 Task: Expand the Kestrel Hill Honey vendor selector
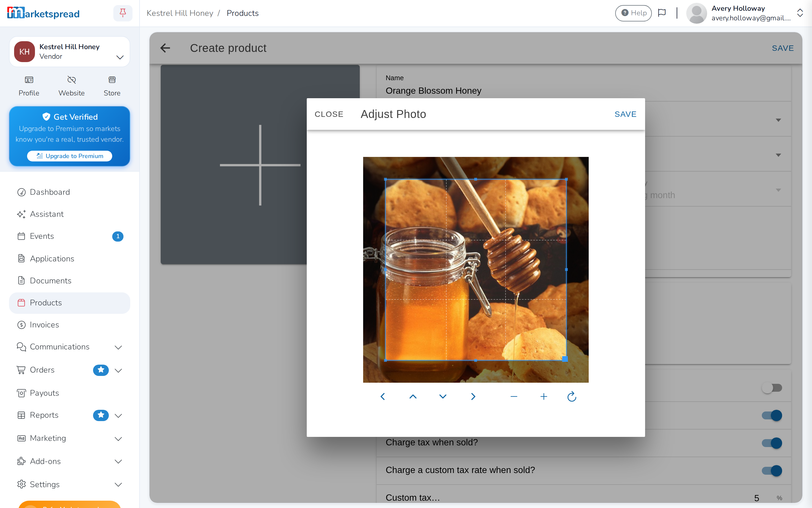[69, 52]
